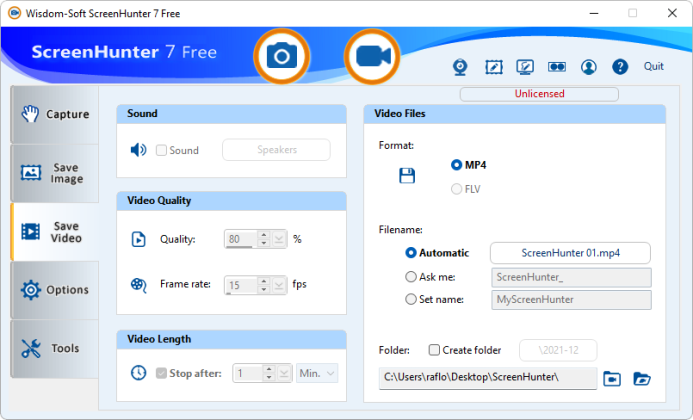Open the image editor icon in toolbar
This screenshot has height=420, width=693.
(x=494, y=67)
